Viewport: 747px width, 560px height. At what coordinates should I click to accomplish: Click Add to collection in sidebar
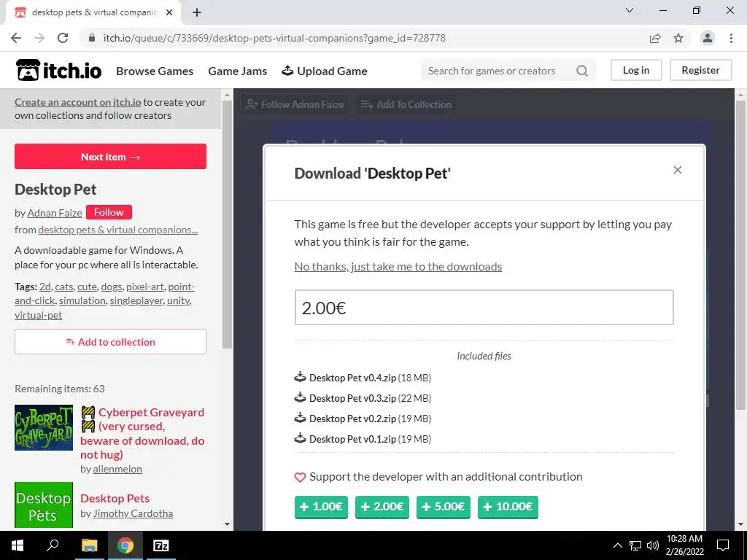pos(111,341)
